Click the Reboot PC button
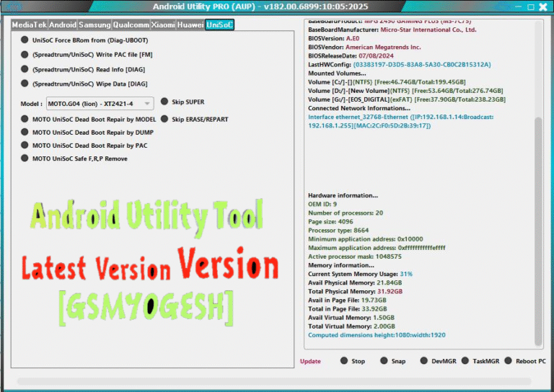The image size is (554, 392). 509,361
